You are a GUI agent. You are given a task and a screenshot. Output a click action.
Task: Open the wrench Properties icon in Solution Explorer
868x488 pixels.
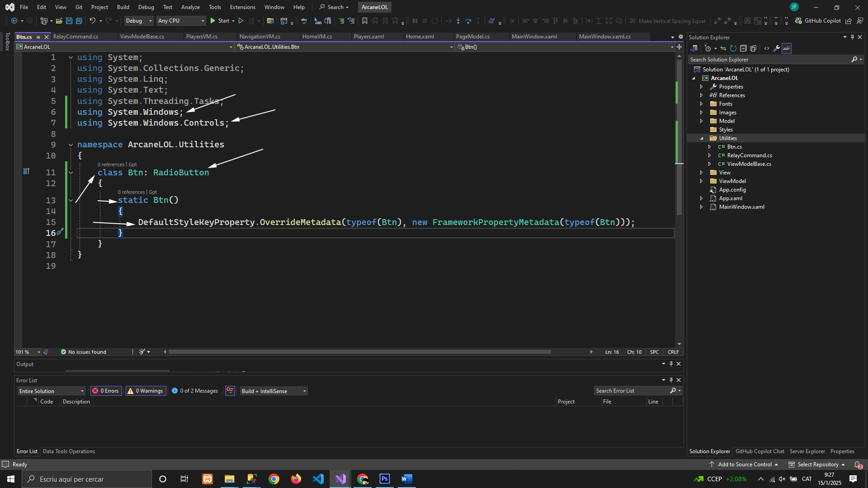(777, 48)
